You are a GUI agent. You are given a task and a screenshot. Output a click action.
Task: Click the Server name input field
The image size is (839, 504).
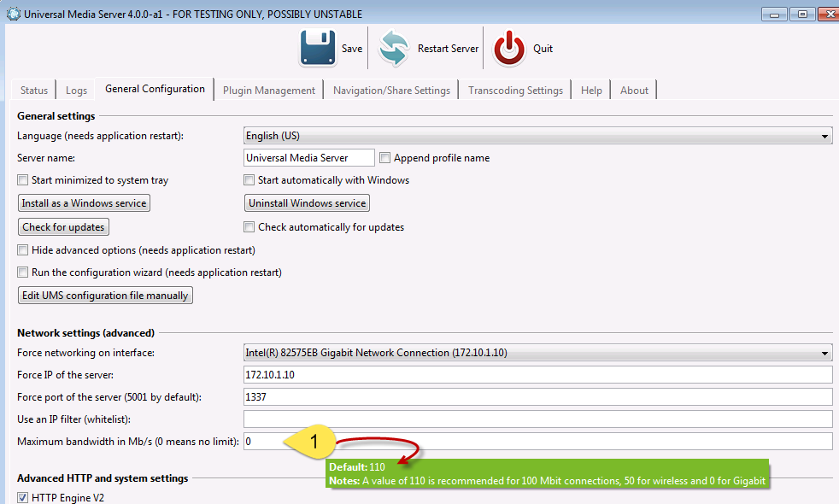(309, 158)
